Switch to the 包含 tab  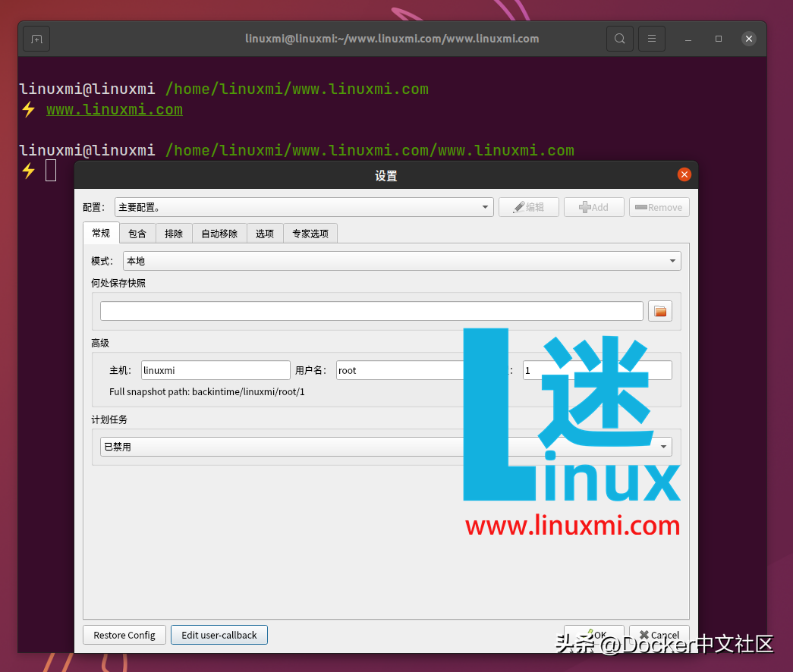pyautogui.click(x=137, y=234)
